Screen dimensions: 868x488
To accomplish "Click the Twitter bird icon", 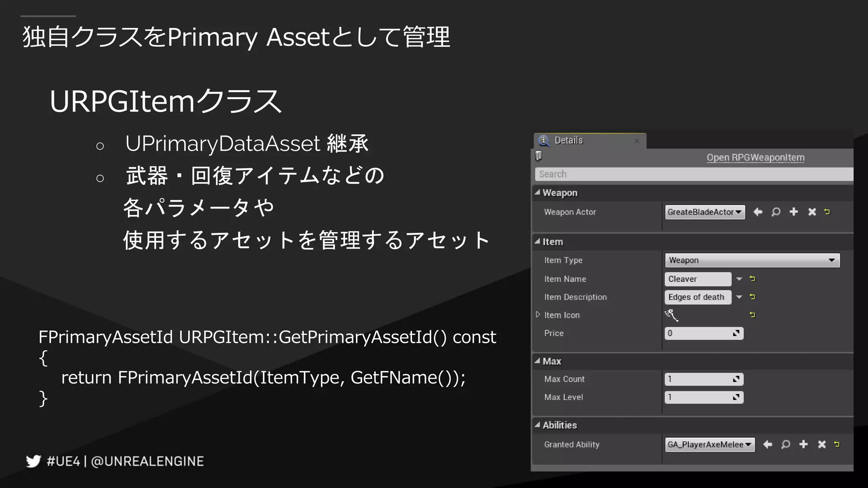I will [33, 461].
